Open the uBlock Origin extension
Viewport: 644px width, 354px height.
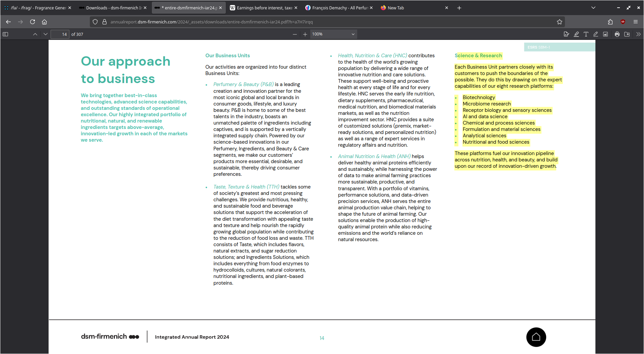click(623, 22)
